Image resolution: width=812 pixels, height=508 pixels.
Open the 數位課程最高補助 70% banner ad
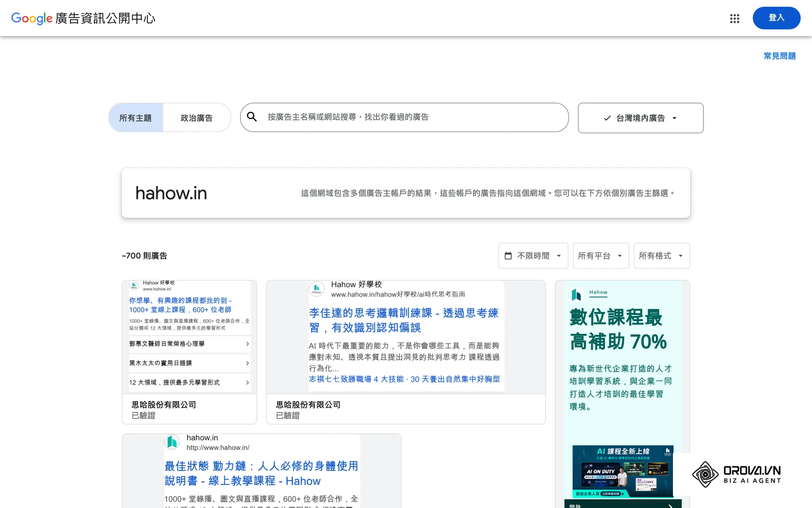pos(622,394)
